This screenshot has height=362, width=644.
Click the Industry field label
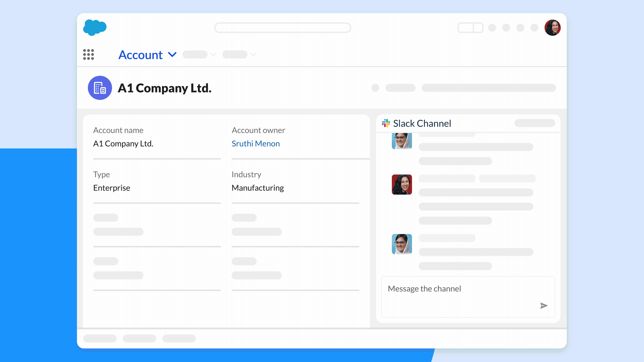coord(246,174)
